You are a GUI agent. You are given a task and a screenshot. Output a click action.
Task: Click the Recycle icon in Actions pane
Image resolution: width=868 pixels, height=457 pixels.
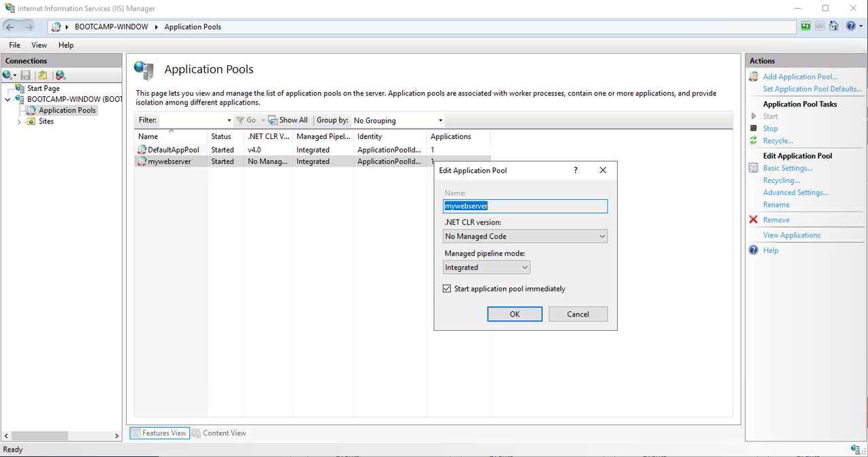pyautogui.click(x=753, y=140)
